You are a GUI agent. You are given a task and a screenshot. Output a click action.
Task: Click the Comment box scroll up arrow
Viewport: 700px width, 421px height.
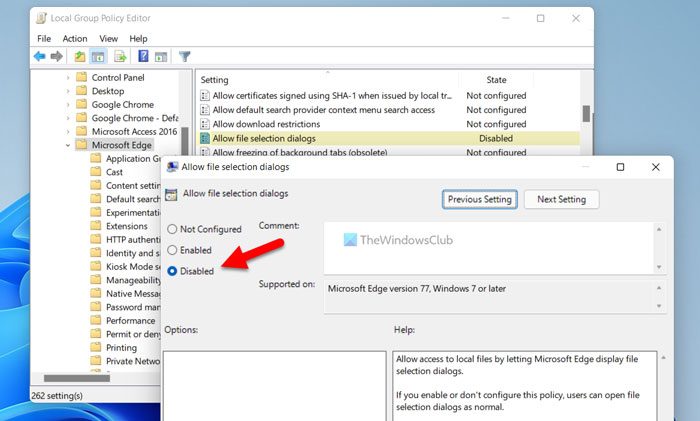tap(659, 229)
